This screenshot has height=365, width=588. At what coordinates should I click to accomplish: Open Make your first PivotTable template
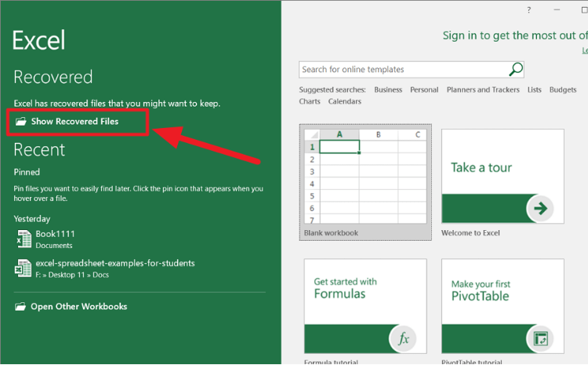tap(503, 306)
